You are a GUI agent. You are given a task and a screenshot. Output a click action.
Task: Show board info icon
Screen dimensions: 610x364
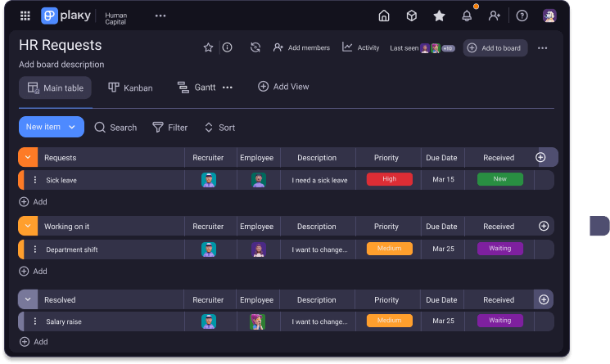click(x=228, y=47)
